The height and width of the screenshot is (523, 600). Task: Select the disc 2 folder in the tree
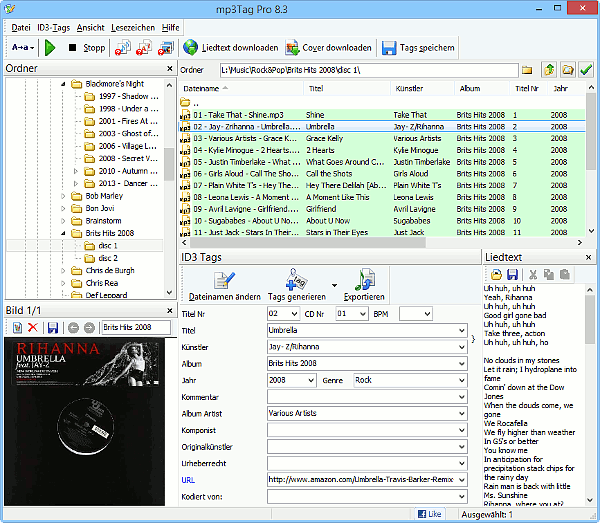[x=108, y=258]
